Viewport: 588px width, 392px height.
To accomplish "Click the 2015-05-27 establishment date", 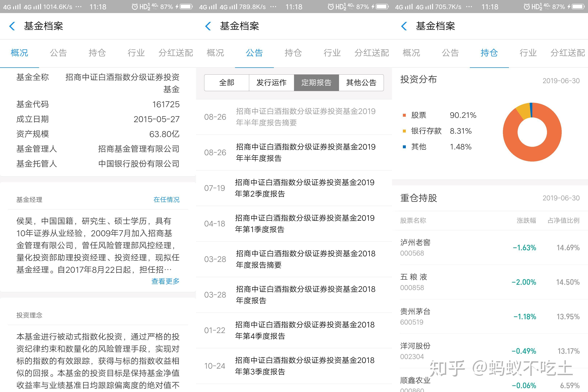I will tap(157, 119).
